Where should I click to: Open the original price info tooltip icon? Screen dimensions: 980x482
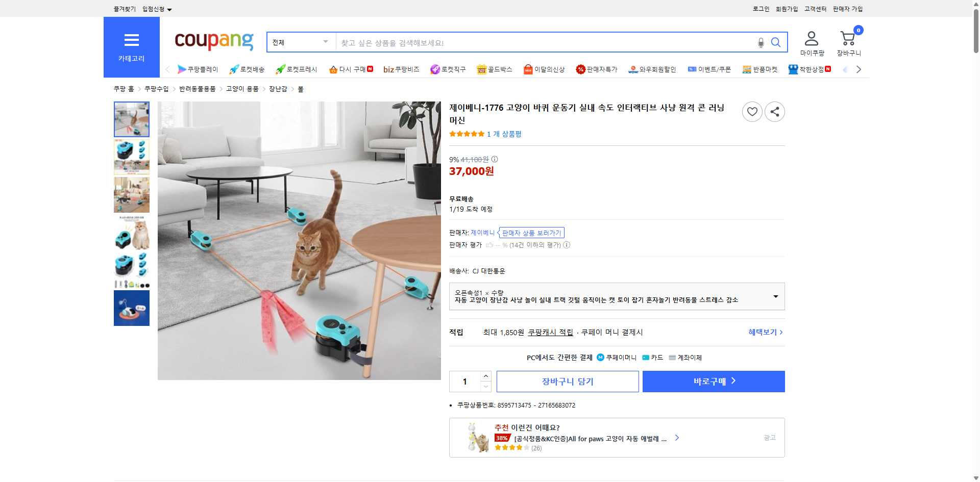click(x=494, y=159)
